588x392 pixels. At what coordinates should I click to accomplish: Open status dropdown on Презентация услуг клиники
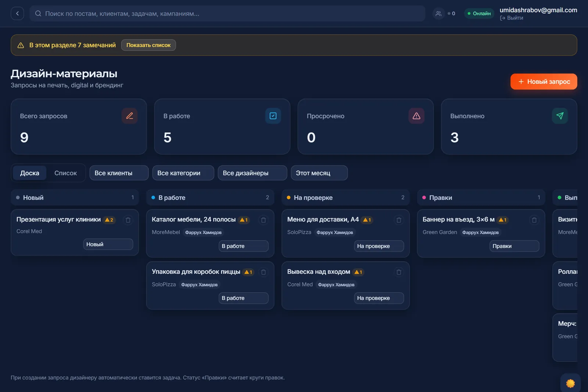108,244
